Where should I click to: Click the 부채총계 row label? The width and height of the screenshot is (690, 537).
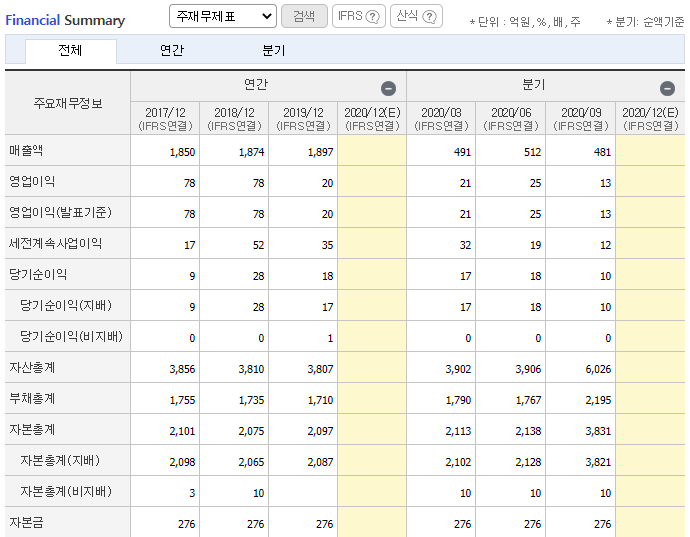32,398
